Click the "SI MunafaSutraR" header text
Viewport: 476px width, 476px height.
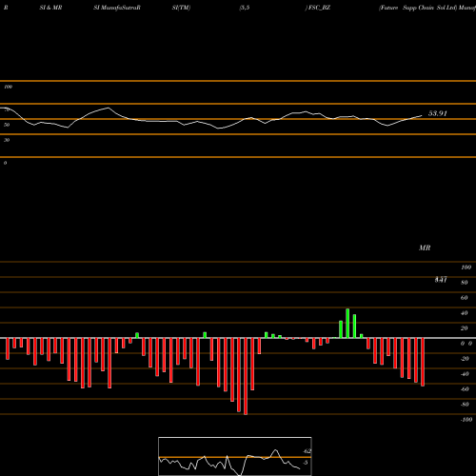(117, 8)
